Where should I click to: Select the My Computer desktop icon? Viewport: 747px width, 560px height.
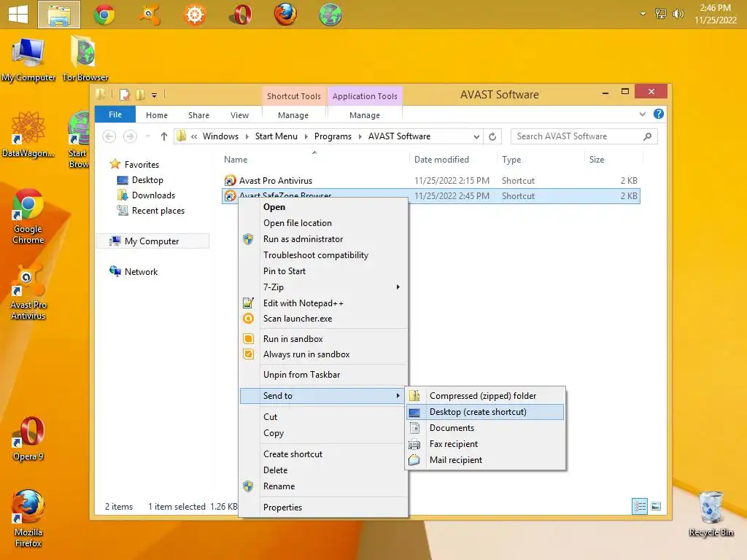(x=28, y=60)
